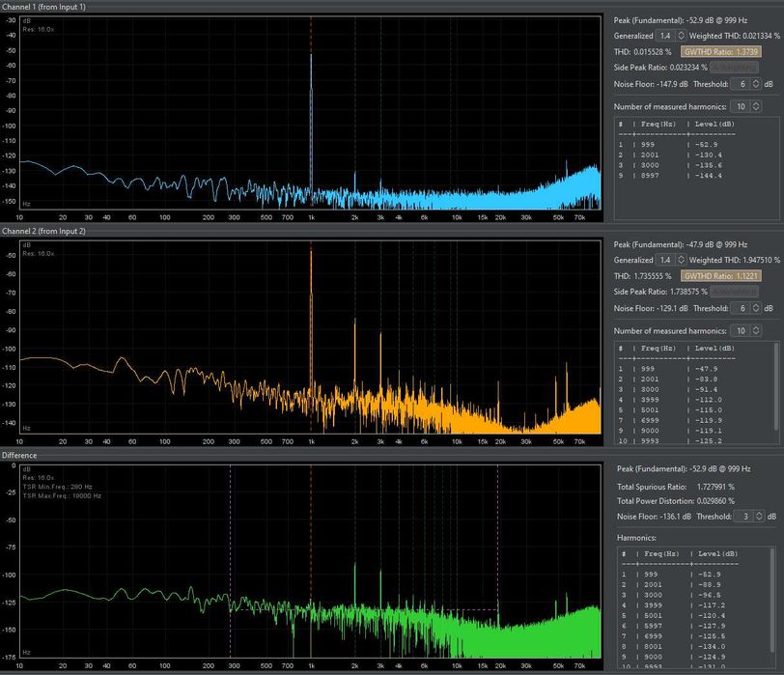Screen dimensions: 784x675
Task: Click the 'TSR Max.Freq.: 19000 Hz' label
Action: point(62,496)
